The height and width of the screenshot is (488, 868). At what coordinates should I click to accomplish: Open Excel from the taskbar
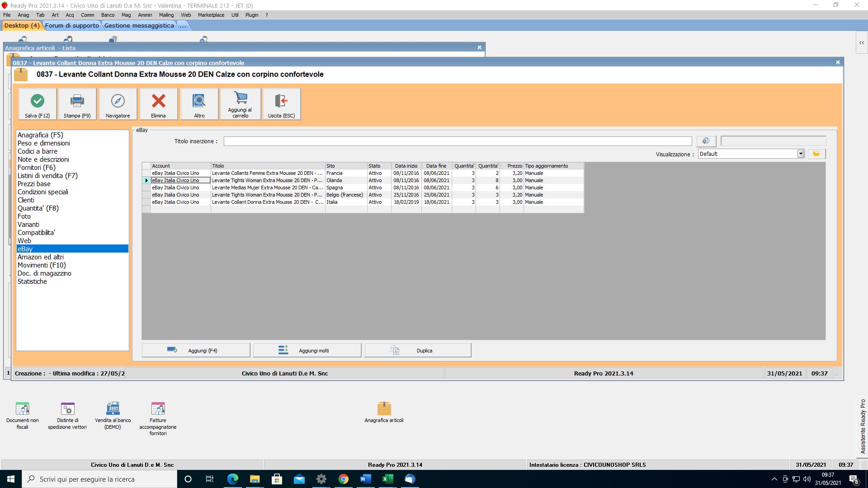pos(388,479)
